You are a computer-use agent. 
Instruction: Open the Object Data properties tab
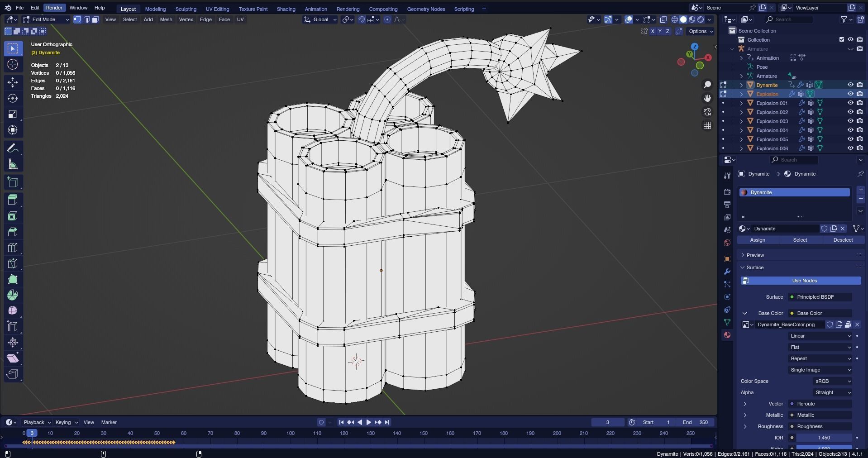[x=727, y=322]
